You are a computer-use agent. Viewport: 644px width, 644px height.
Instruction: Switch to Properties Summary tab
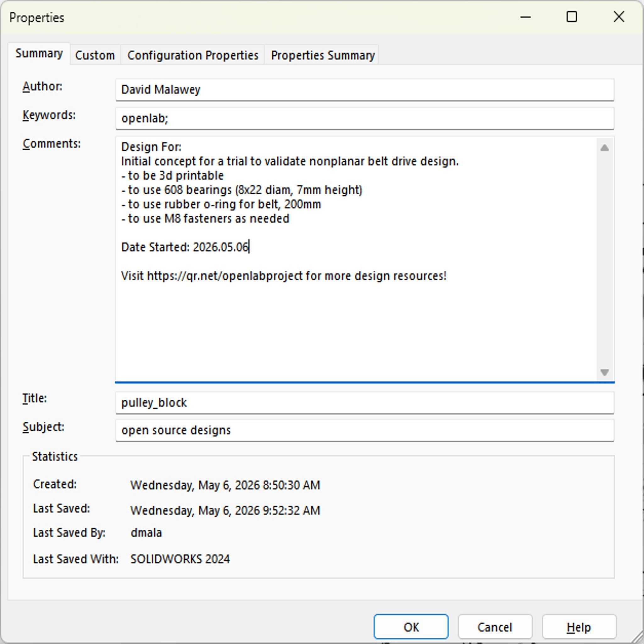[x=323, y=55]
